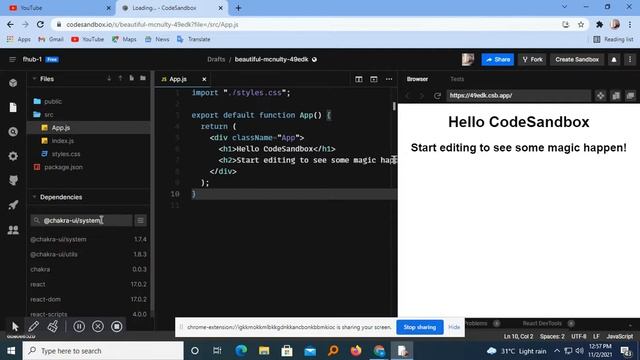The width and height of the screenshot is (640, 360).
Task: Open preview in new window icon
Action: point(631,96)
